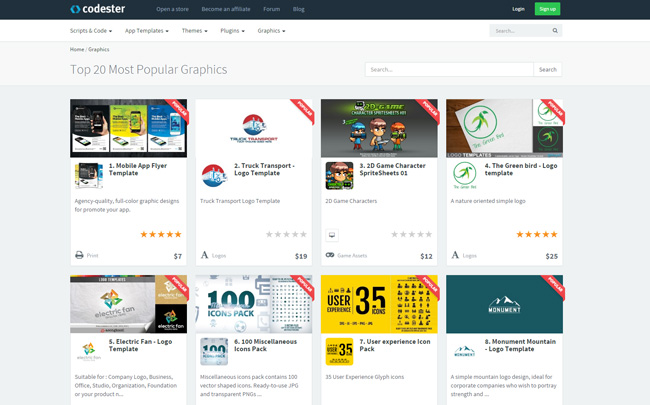Open 2D Game Character SpriteSheets 01 title
This screenshot has height=405, width=650.
tap(393, 169)
